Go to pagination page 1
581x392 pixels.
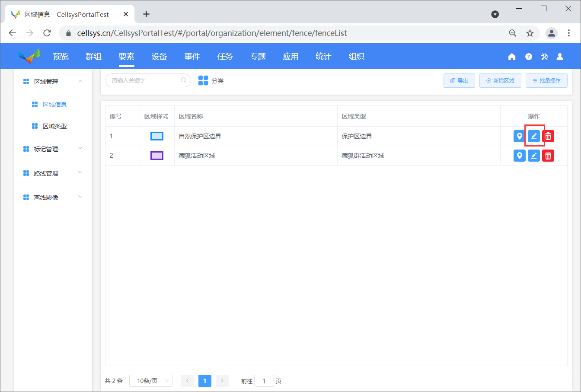(205, 381)
